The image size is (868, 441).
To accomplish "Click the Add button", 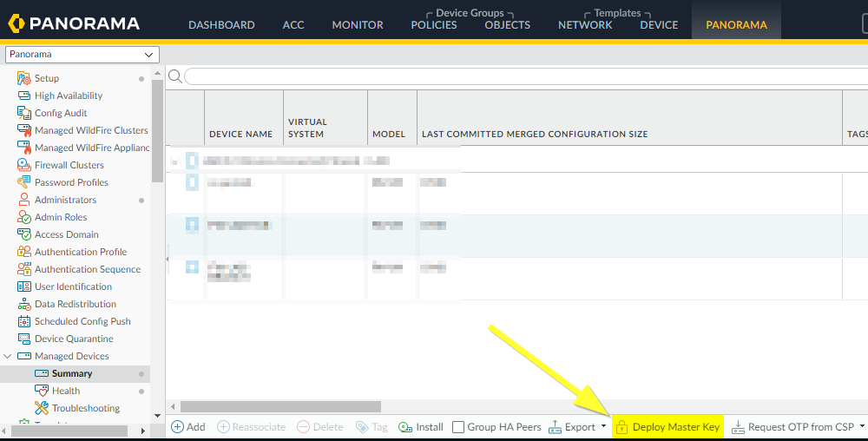I will (188, 426).
